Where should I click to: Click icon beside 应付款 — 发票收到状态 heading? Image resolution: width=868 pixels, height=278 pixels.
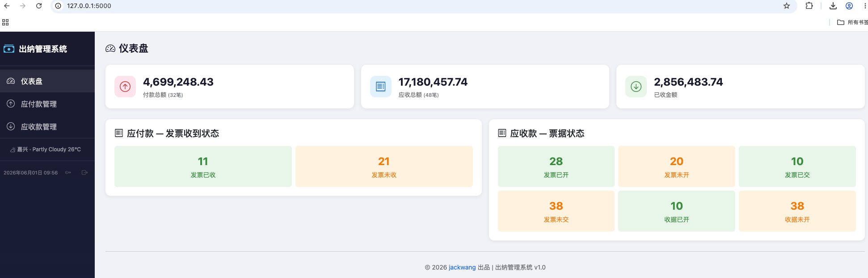[x=119, y=133]
